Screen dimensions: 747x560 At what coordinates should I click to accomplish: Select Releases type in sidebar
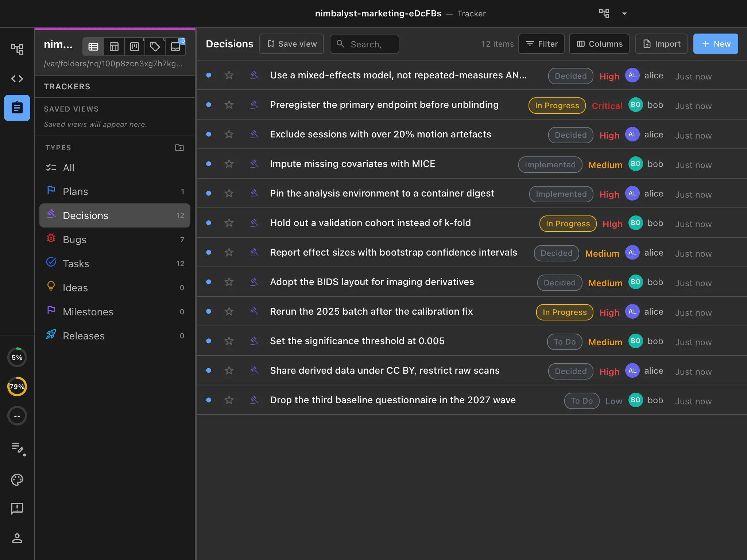(115, 336)
